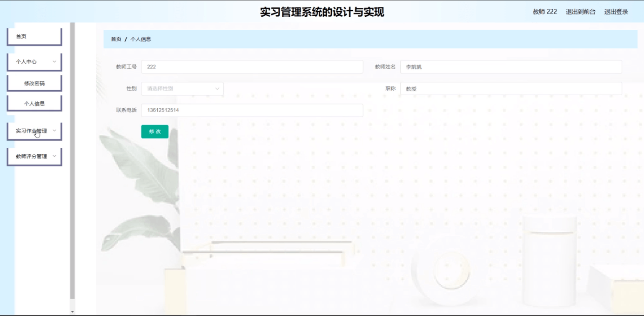Select 个人信息 submenu item in sidebar
The height and width of the screenshot is (316, 644).
[x=34, y=104]
